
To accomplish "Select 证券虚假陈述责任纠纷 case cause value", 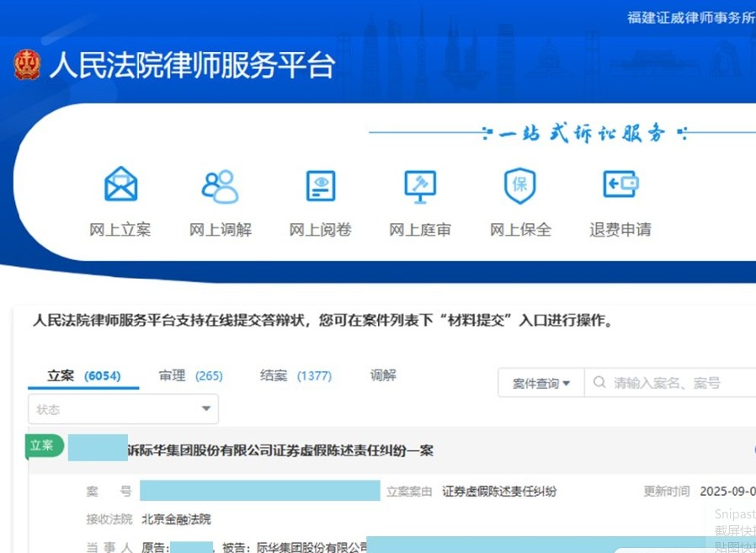I will [x=499, y=492].
